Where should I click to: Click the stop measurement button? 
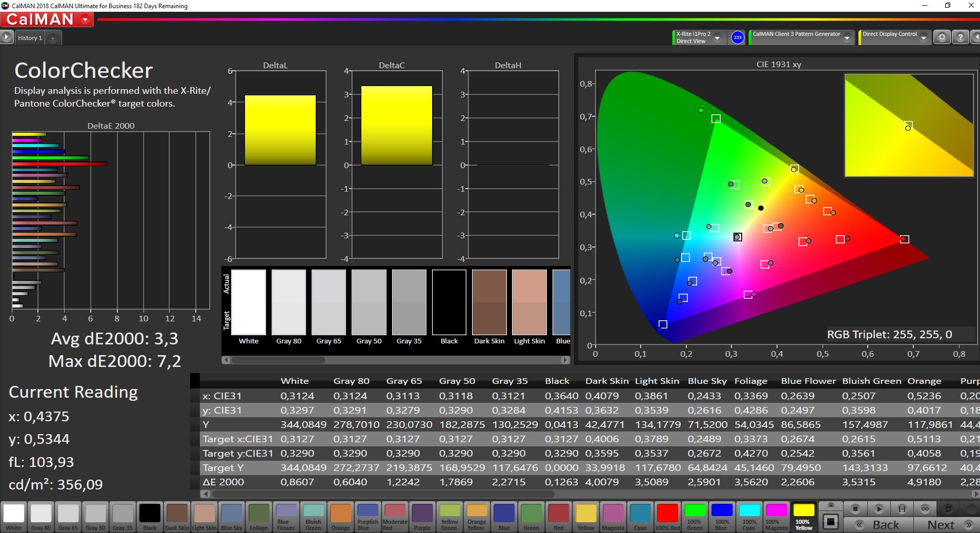855,509
